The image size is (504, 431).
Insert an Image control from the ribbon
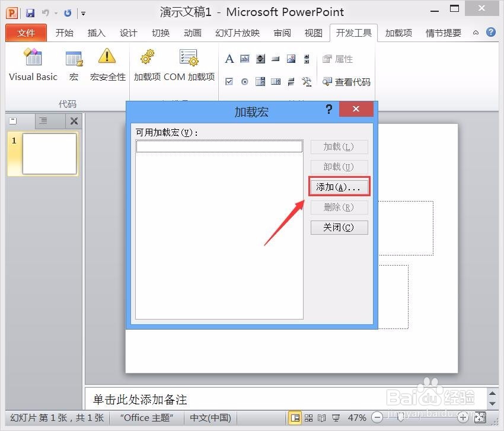tap(290, 59)
